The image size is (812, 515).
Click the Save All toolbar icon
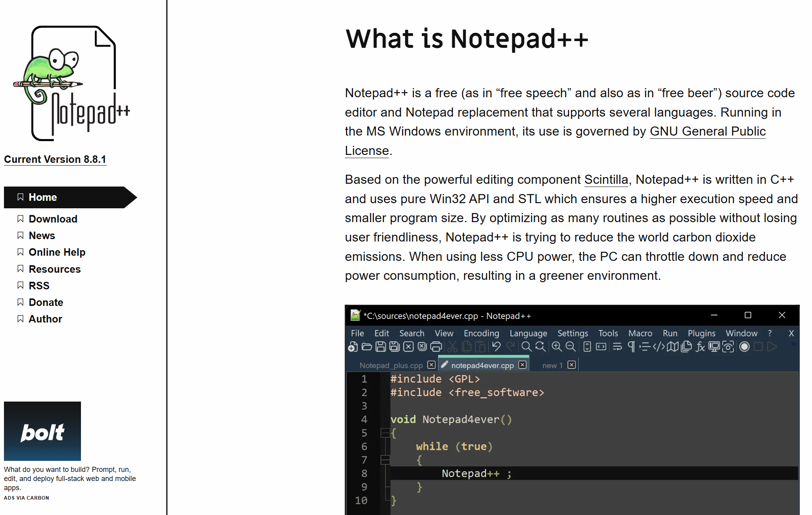click(x=395, y=347)
